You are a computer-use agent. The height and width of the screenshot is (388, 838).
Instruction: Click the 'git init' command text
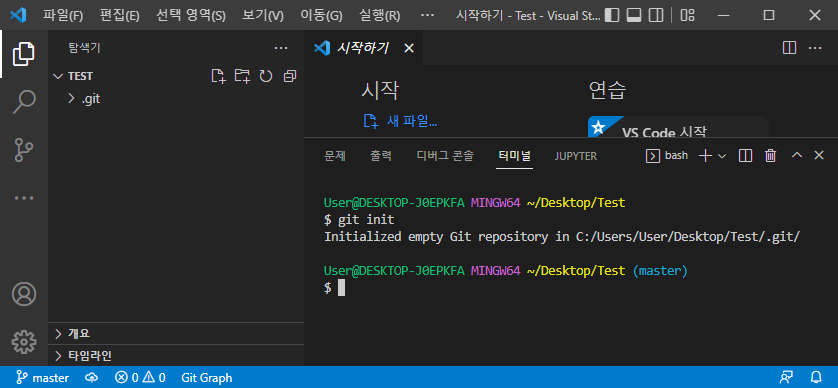(x=366, y=220)
